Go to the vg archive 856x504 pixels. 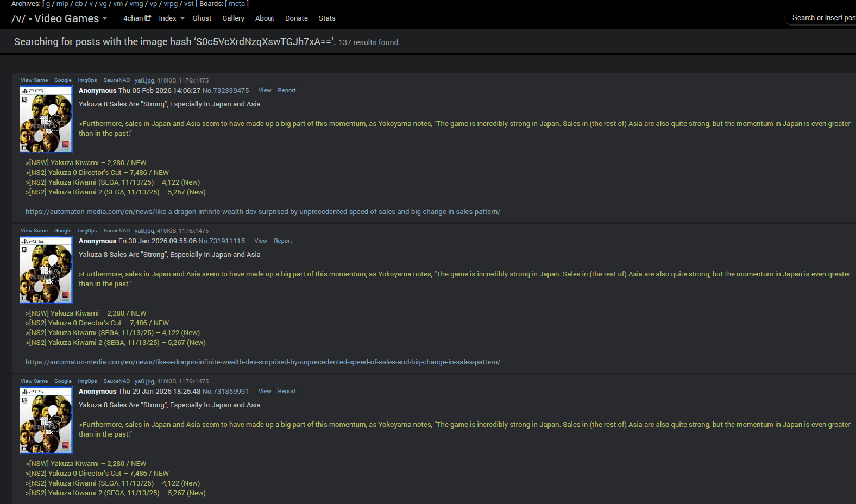point(103,4)
